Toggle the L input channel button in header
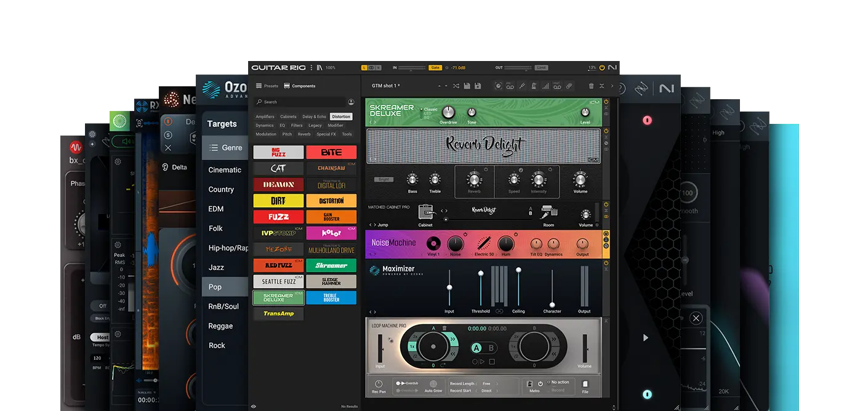868x411 pixels. [x=364, y=67]
